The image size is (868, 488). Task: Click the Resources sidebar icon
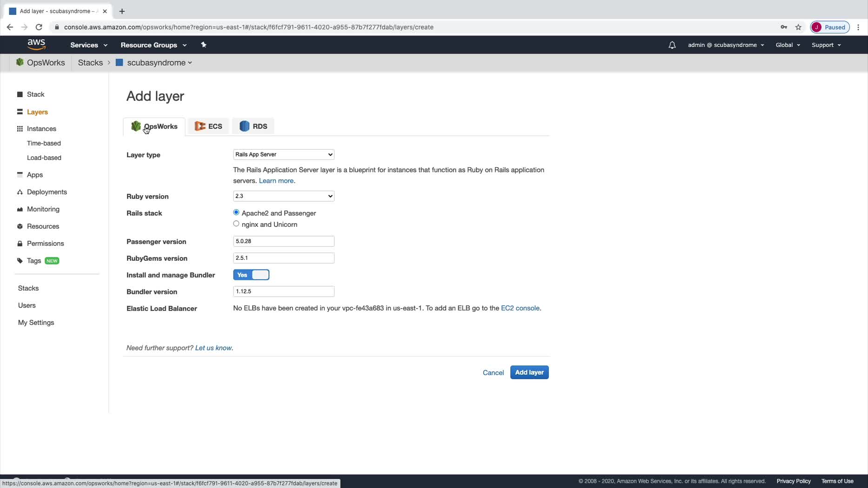(20, 226)
